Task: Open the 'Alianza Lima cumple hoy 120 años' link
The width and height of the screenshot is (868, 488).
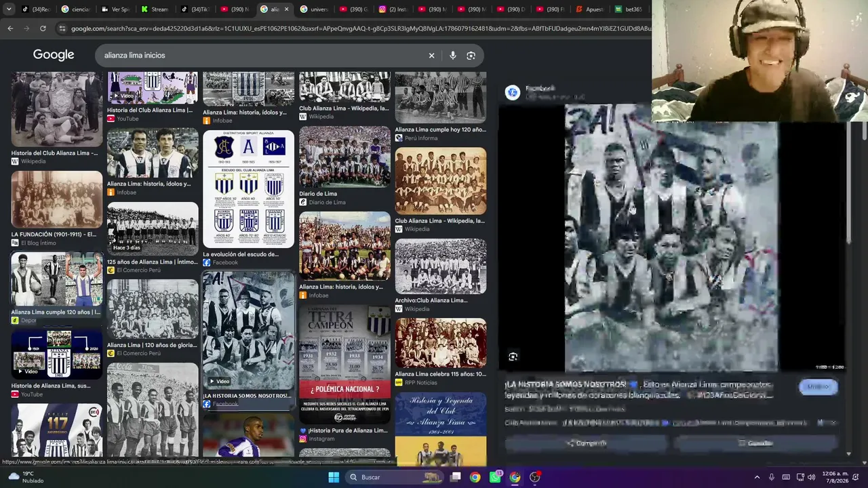Action: [x=441, y=129]
